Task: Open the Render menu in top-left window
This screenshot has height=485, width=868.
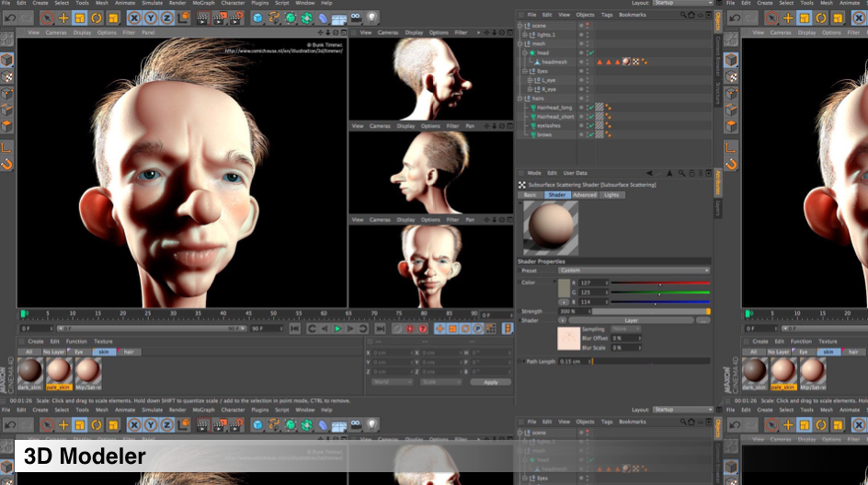Action: pyautogui.click(x=177, y=4)
